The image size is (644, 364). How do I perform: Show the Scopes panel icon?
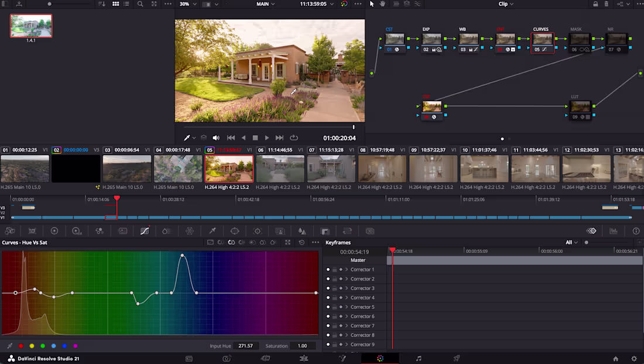[614, 231]
